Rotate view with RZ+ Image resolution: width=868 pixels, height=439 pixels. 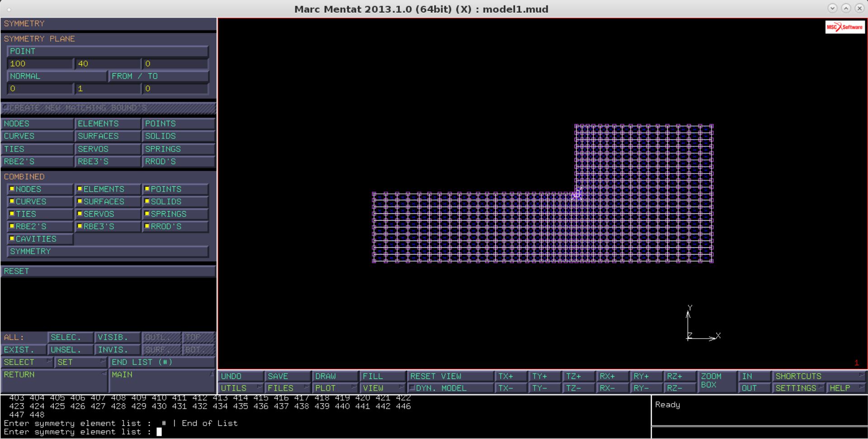tap(680, 376)
